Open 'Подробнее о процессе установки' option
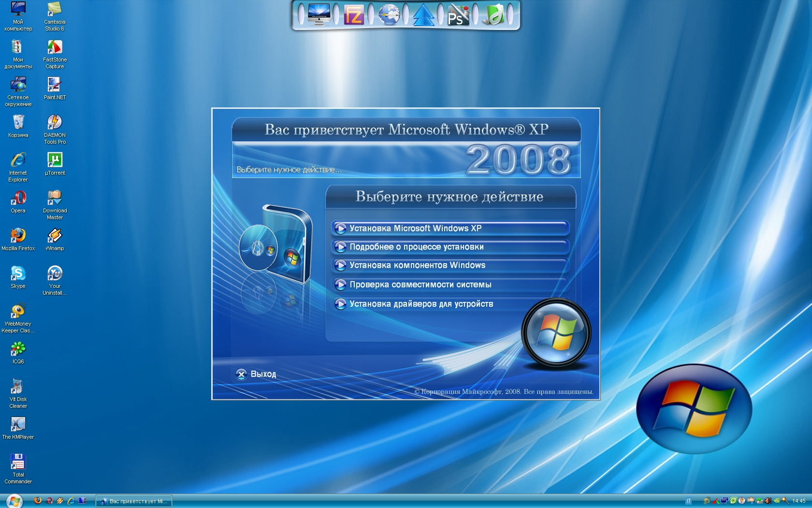 tap(450, 247)
